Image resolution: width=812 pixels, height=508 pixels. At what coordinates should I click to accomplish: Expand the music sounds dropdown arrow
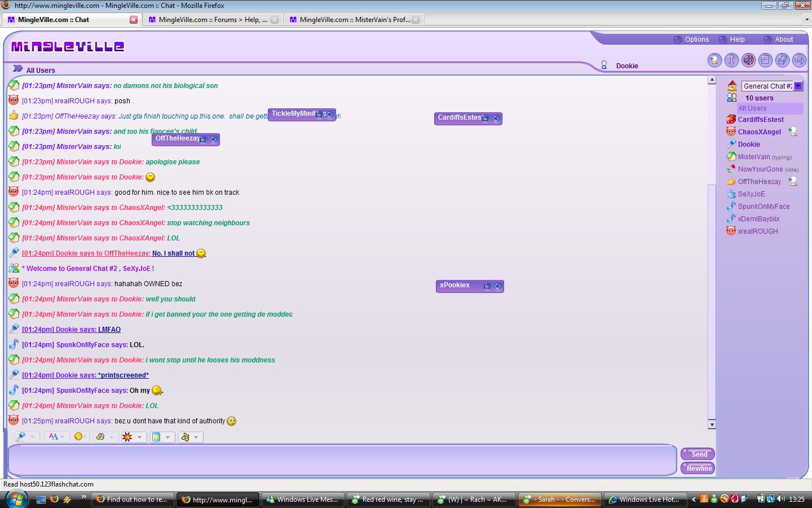tap(196, 437)
